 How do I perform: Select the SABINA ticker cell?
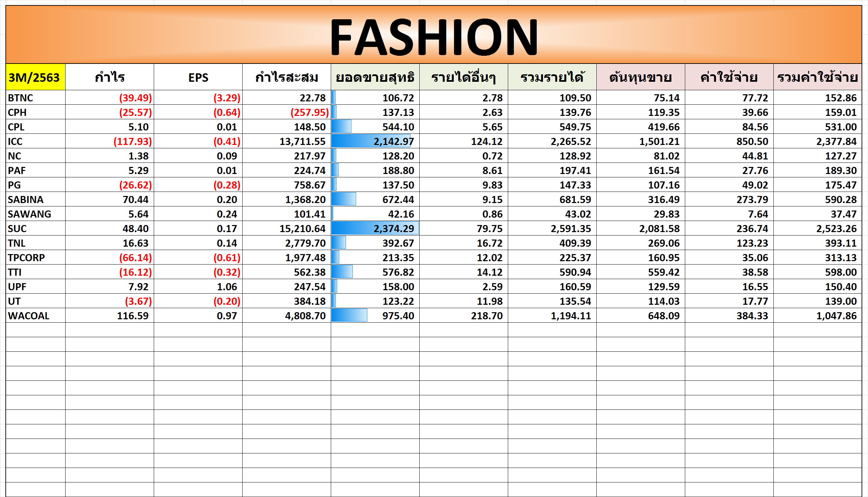tap(26, 200)
